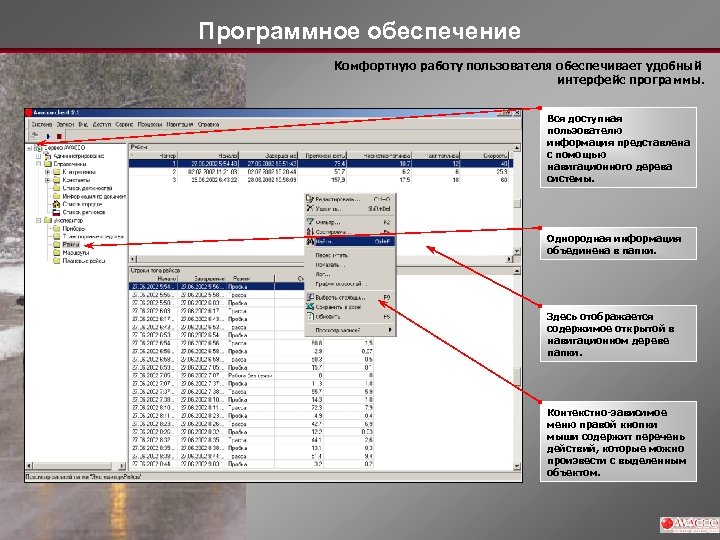Viewport: 720px width, 540px height.
Task: Click the refresh icon beside Обновить
Action: pos(310,316)
